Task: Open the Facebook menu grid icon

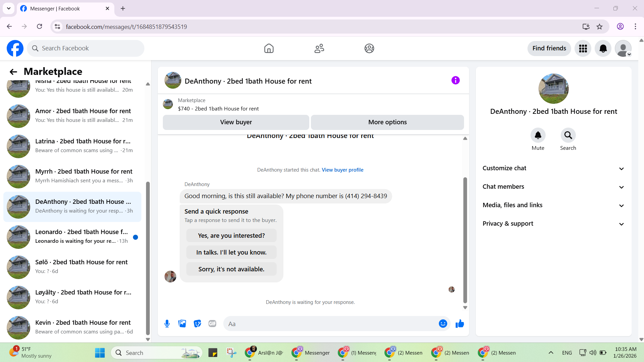Action: (x=583, y=48)
